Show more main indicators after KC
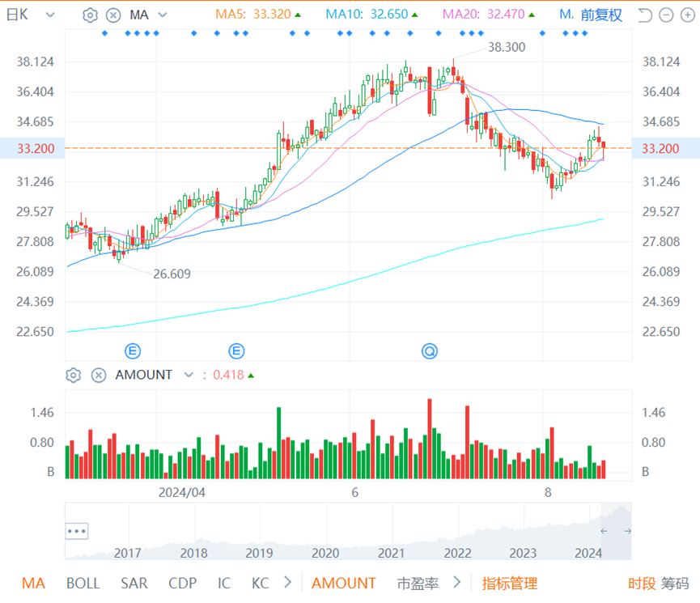 (x=287, y=583)
